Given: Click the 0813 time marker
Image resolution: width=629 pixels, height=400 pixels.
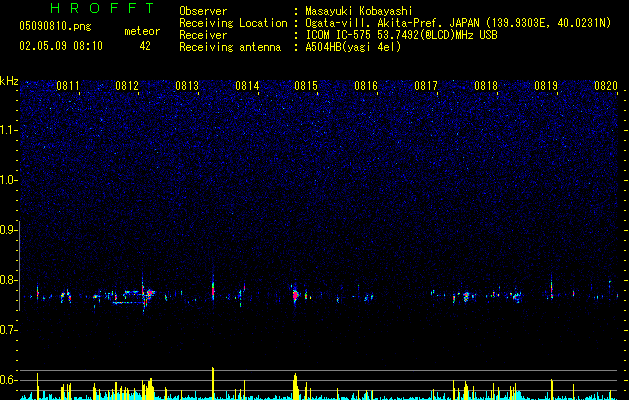Looking at the screenshot, I should [187, 86].
